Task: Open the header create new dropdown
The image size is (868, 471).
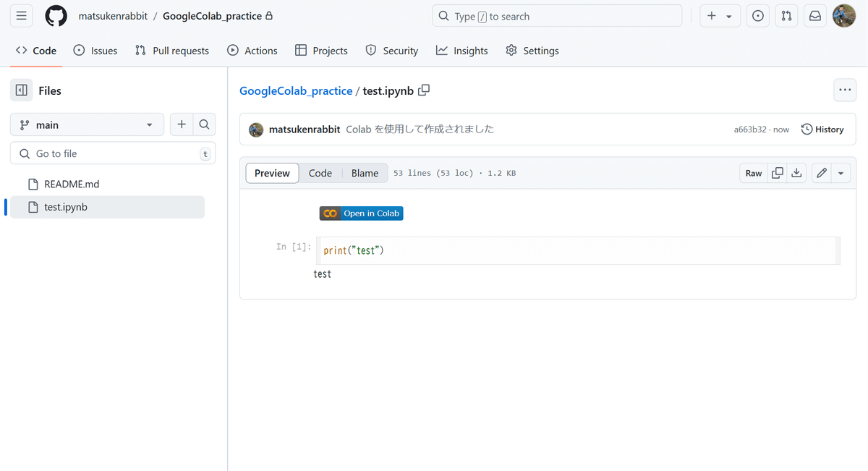Action: coord(720,15)
